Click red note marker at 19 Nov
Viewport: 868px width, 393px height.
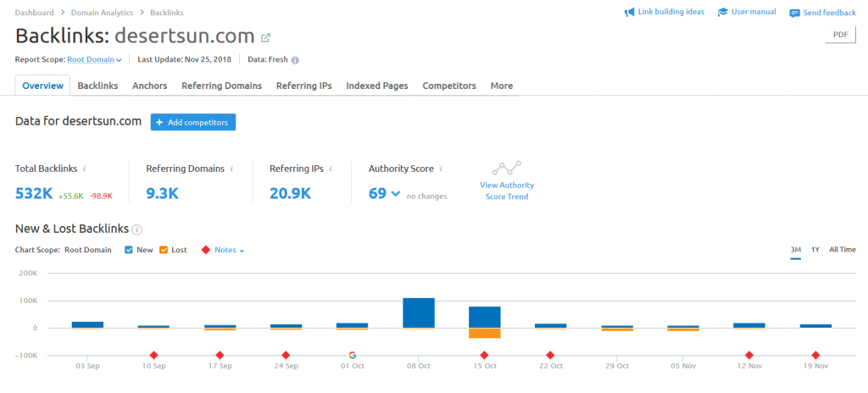tap(815, 356)
